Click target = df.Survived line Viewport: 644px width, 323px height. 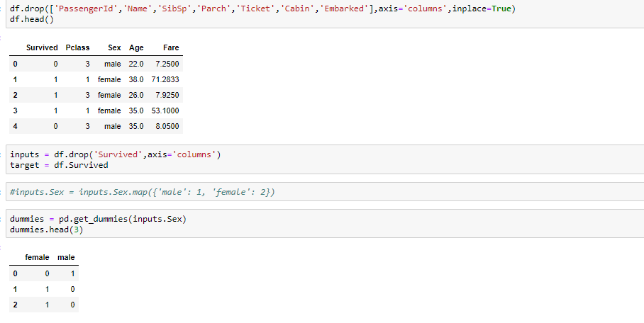[59, 165]
